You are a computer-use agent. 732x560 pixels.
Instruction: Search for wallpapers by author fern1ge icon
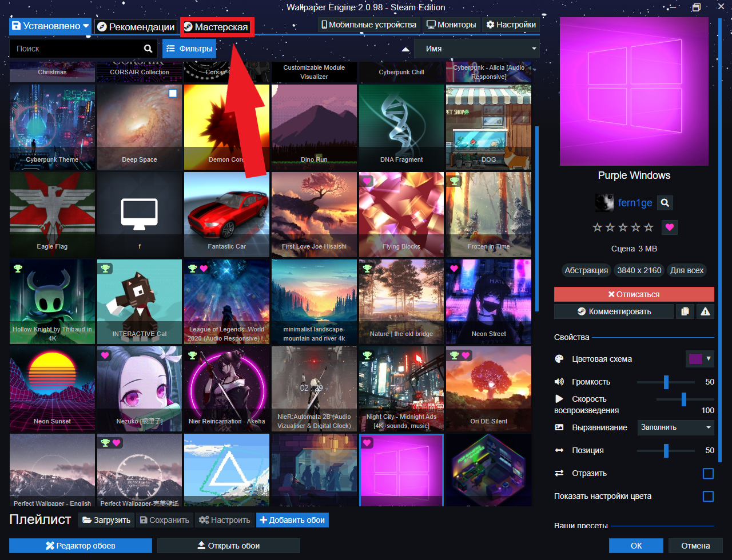pyautogui.click(x=665, y=202)
